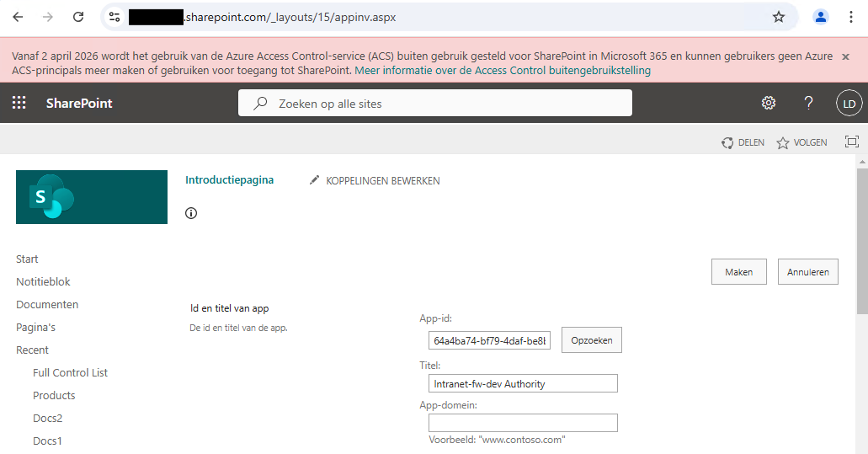The image size is (868, 454).
Task: Open the settings gear menu
Action: (x=768, y=103)
